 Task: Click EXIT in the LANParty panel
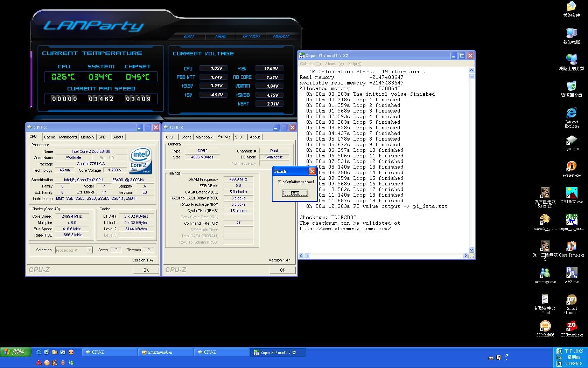(x=189, y=36)
